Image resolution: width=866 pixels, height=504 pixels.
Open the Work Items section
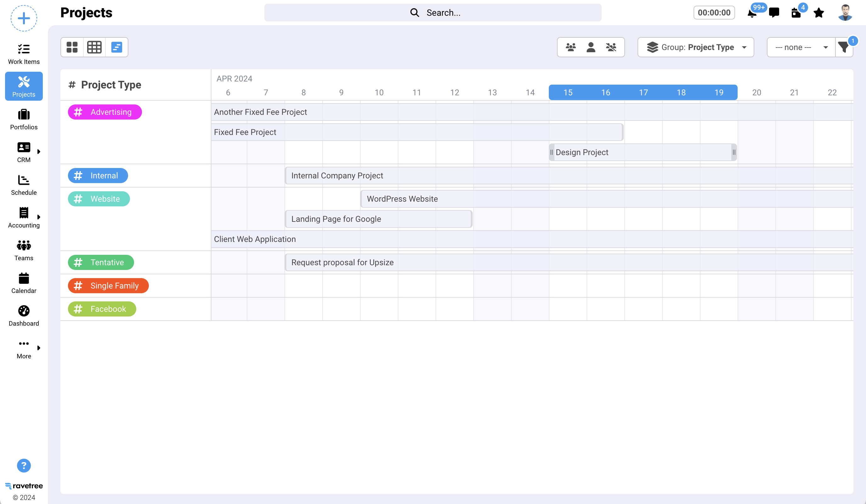(x=23, y=53)
